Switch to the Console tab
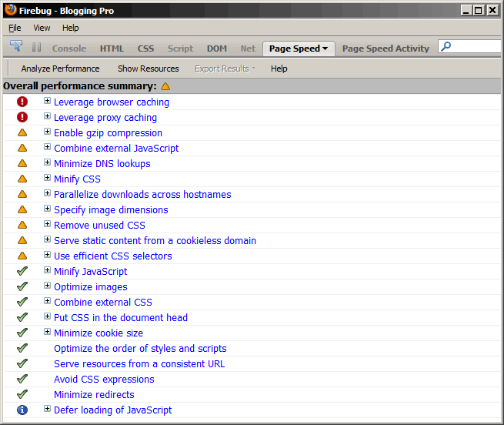This screenshot has width=504, height=425. click(x=69, y=49)
